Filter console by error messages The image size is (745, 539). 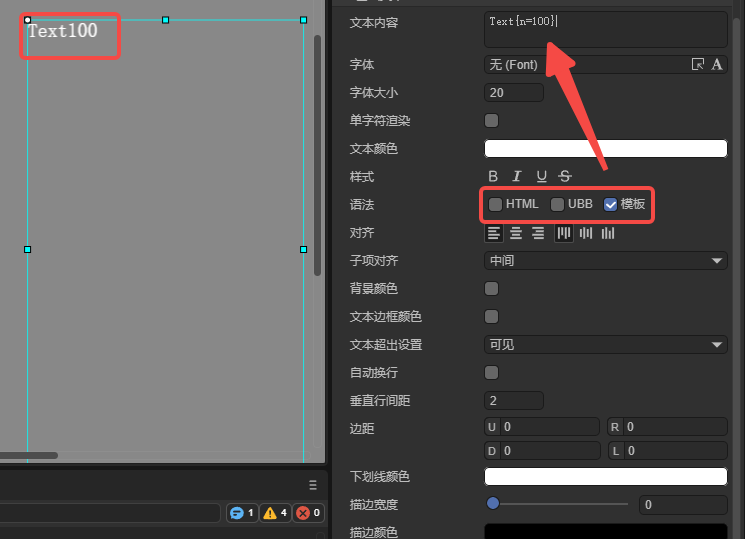(308, 513)
